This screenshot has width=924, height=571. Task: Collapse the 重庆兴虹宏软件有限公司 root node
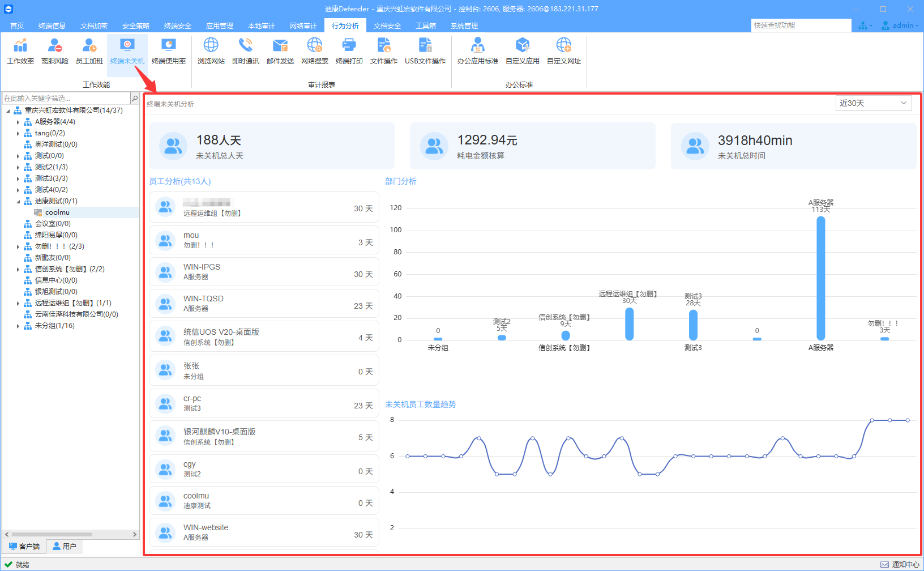click(8, 110)
